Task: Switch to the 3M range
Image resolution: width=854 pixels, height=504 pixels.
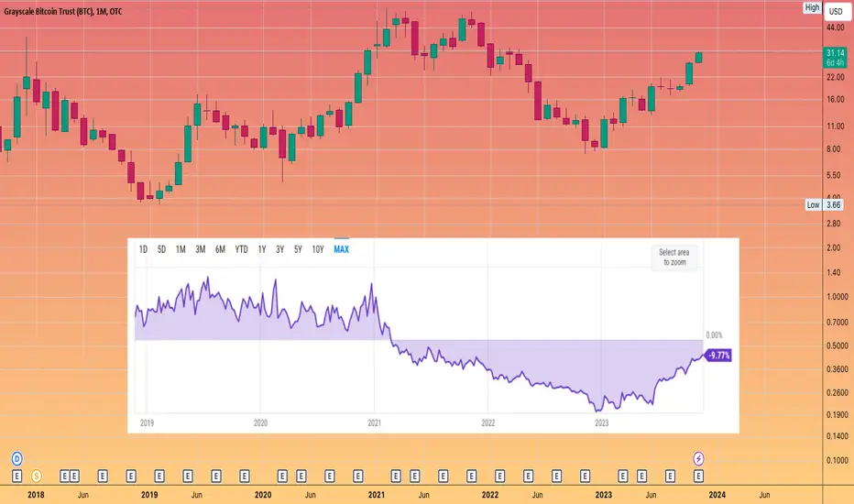Action: pos(201,249)
